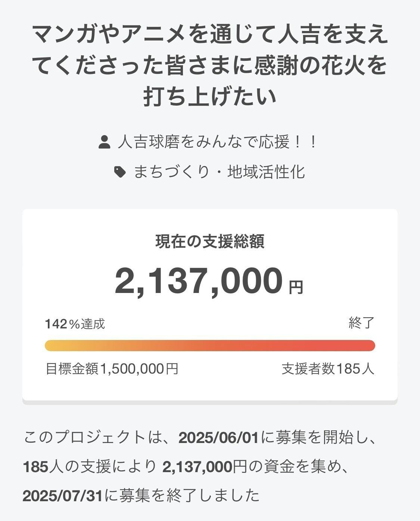Open the まちづくり・地域活性化 category
Image resolution: width=420 pixels, height=521 pixels.
pyautogui.click(x=220, y=172)
